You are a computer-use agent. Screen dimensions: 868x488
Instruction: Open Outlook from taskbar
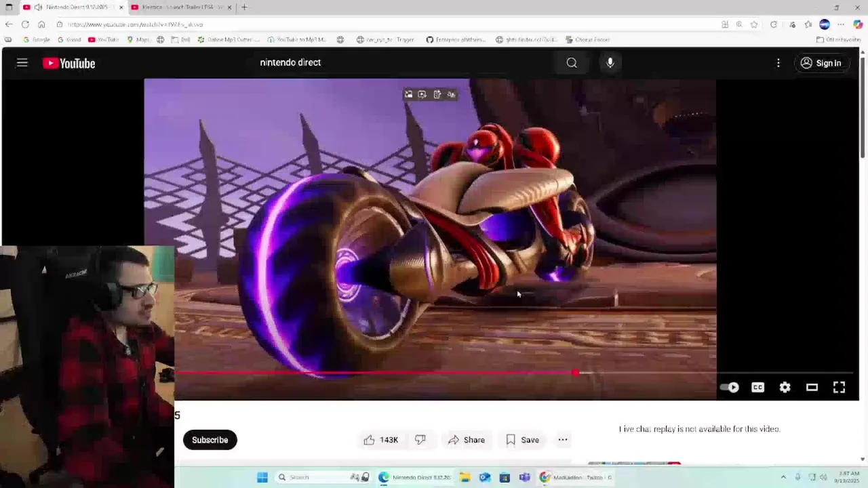[x=485, y=477]
